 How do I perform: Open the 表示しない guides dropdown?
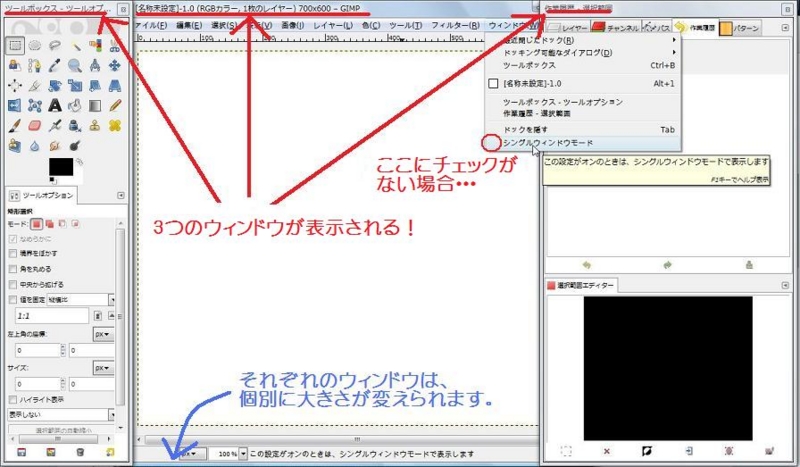click(x=61, y=414)
